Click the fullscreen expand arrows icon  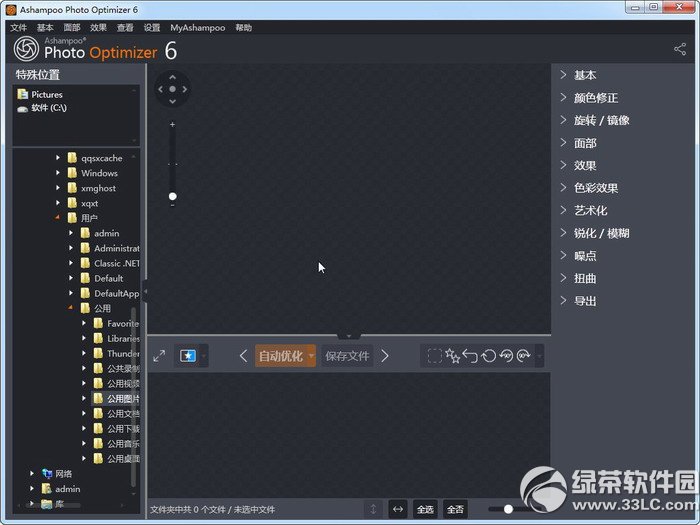159,356
